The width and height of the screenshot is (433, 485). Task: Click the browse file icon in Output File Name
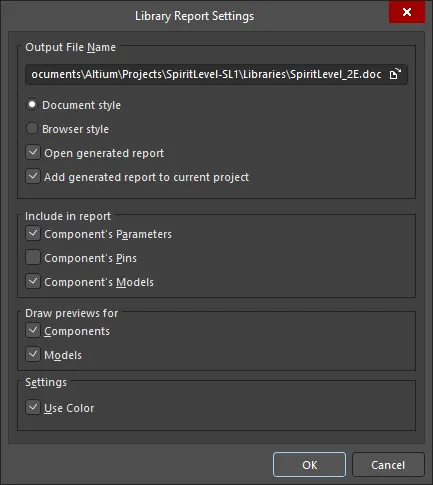tap(395, 74)
